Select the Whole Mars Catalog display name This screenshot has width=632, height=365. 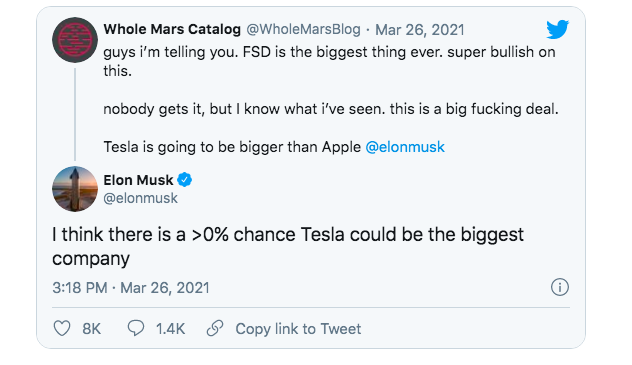172,29
